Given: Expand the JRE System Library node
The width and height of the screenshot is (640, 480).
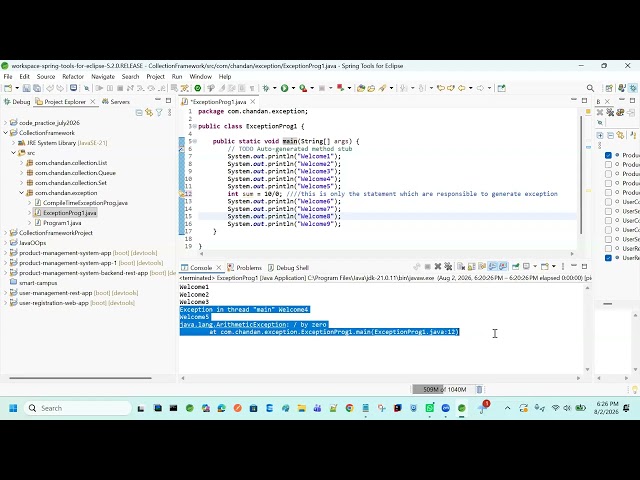Looking at the screenshot, I should coord(13,143).
